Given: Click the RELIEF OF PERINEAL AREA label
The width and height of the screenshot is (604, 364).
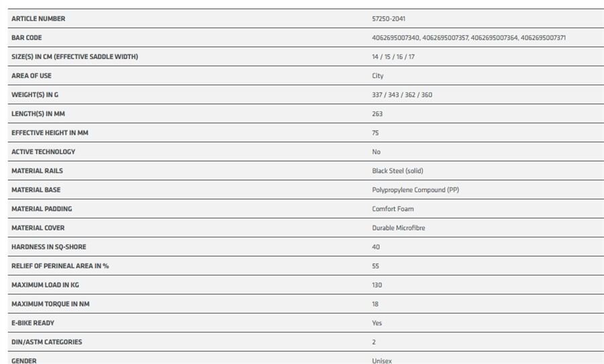Looking at the screenshot, I should [x=60, y=266].
